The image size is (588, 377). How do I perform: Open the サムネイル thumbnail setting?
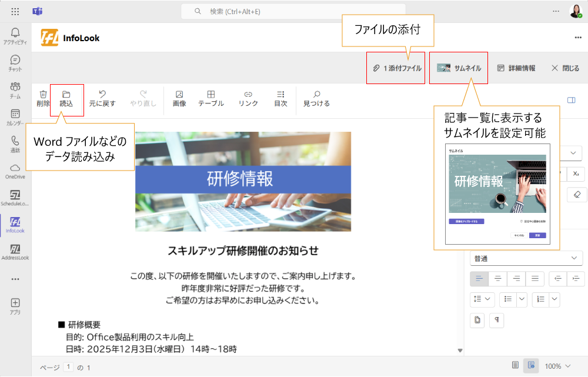[459, 68]
